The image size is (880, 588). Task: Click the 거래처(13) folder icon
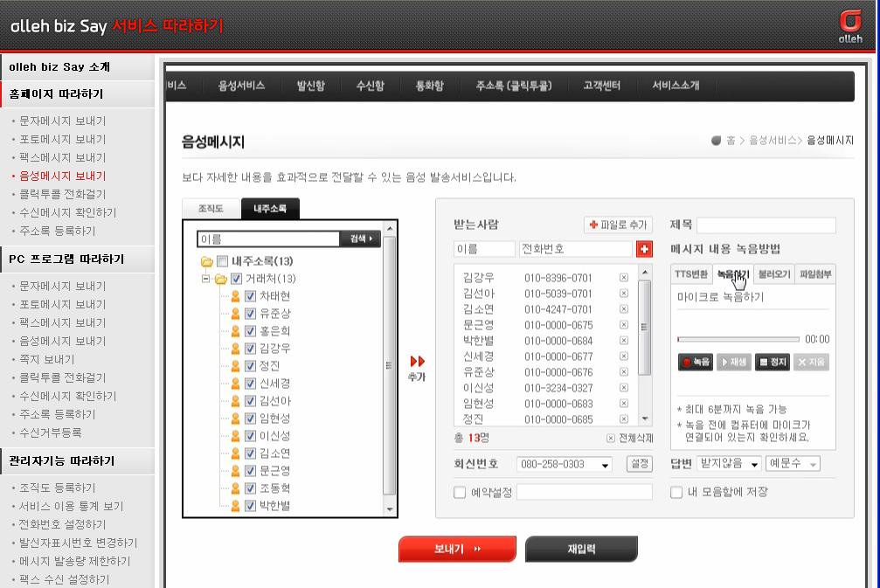point(221,279)
